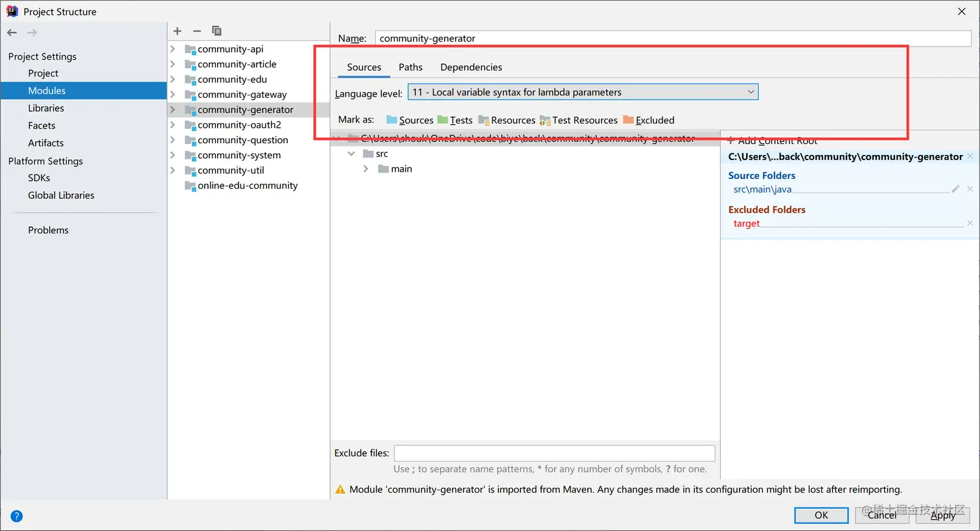Expand the main folder
The height and width of the screenshot is (531, 980).
tap(366, 169)
